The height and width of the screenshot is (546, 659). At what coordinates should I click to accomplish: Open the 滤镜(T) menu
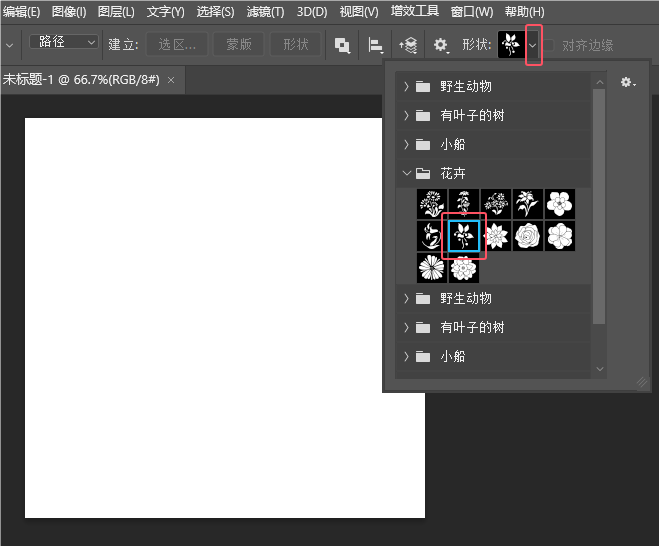[265, 12]
